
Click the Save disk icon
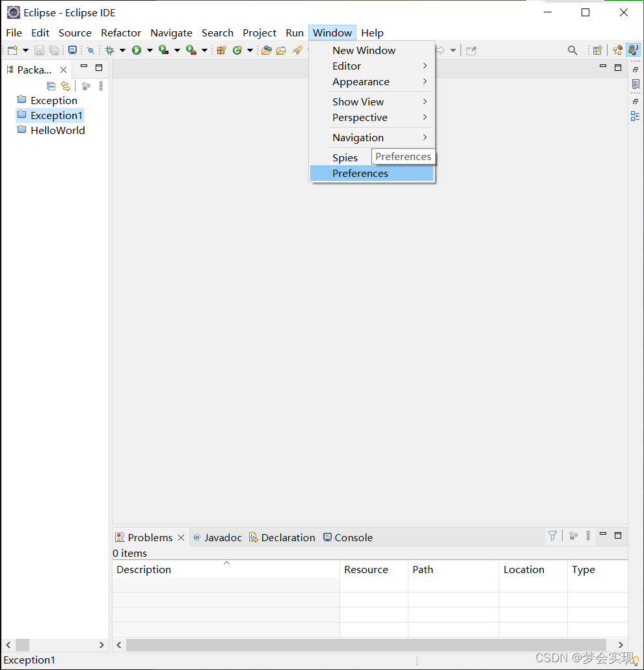tap(39, 51)
